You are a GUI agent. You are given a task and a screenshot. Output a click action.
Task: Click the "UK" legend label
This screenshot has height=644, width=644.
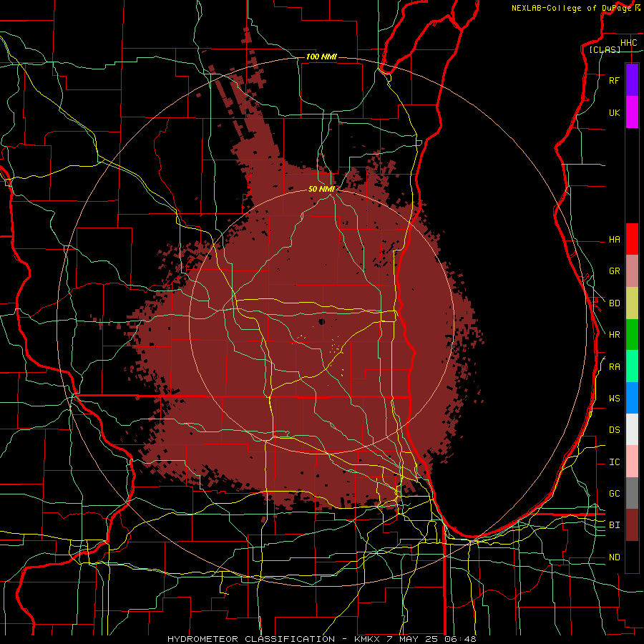point(614,113)
